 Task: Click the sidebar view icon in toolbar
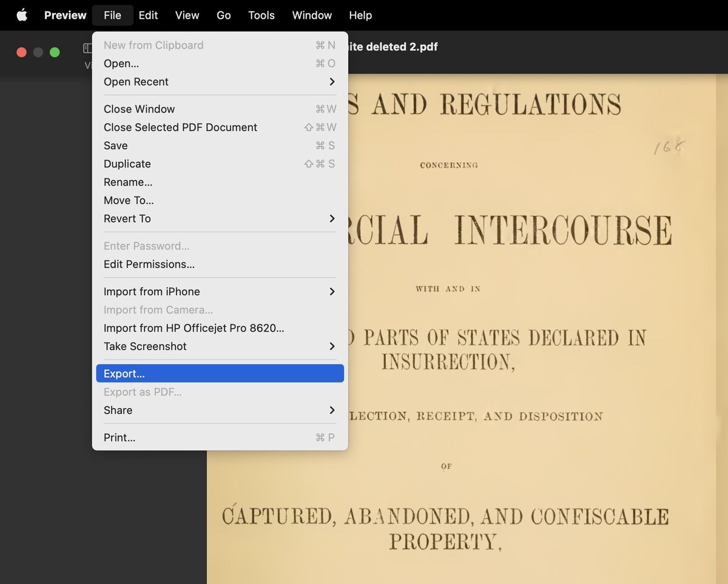(x=87, y=49)
